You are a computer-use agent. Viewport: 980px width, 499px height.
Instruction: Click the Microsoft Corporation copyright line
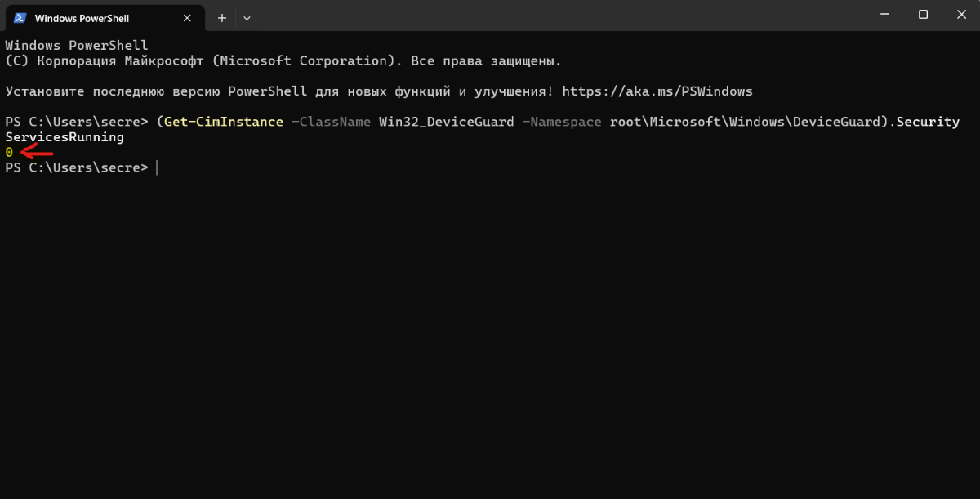(x=283, y=60)
